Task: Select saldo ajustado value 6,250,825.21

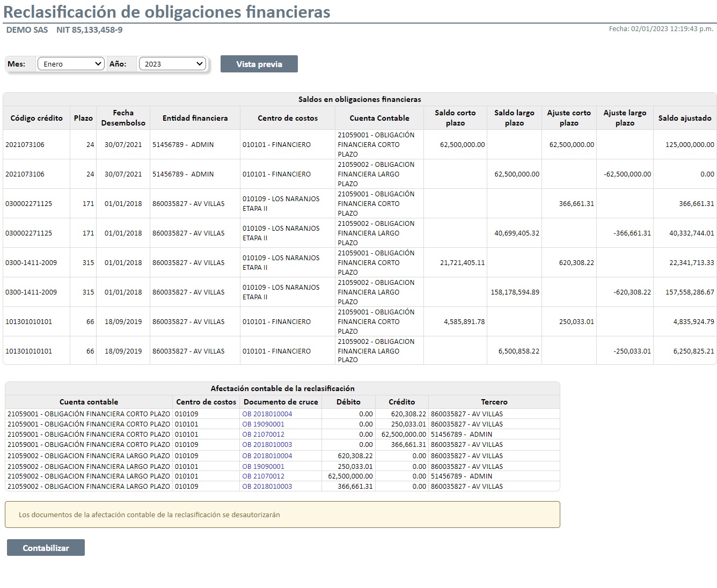Action: [x=694, y=351]
